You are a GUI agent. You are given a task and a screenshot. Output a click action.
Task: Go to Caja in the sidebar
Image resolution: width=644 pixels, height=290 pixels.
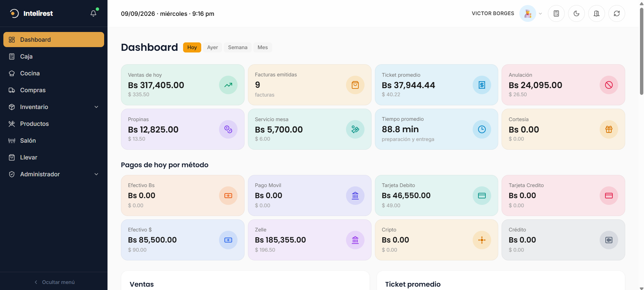point(54,57)
